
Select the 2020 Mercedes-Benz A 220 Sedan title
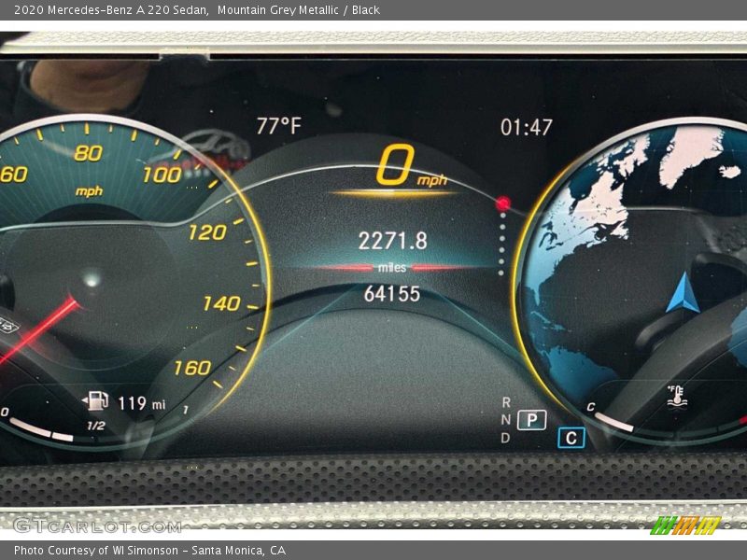pyautogui.click(x=111, y=10)
